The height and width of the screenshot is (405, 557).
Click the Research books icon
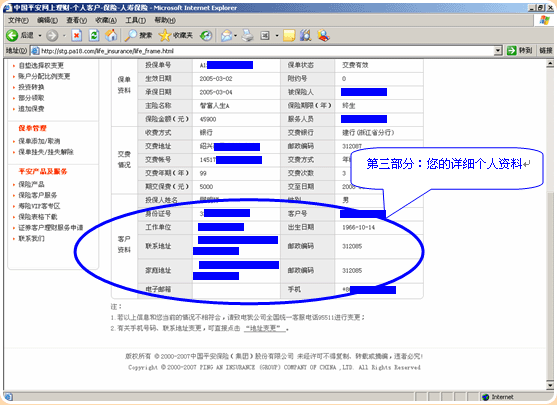pyautogui.click(x=305, y=35)
